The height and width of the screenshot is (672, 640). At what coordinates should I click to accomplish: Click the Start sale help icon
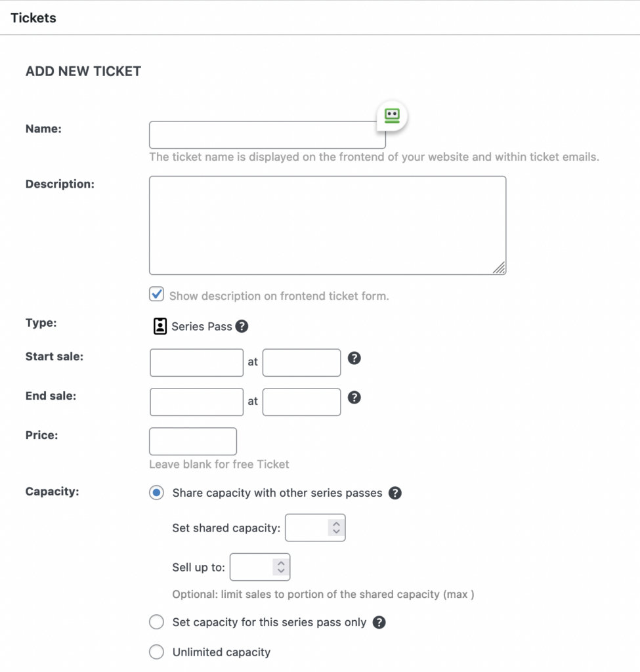click(354, 358)
